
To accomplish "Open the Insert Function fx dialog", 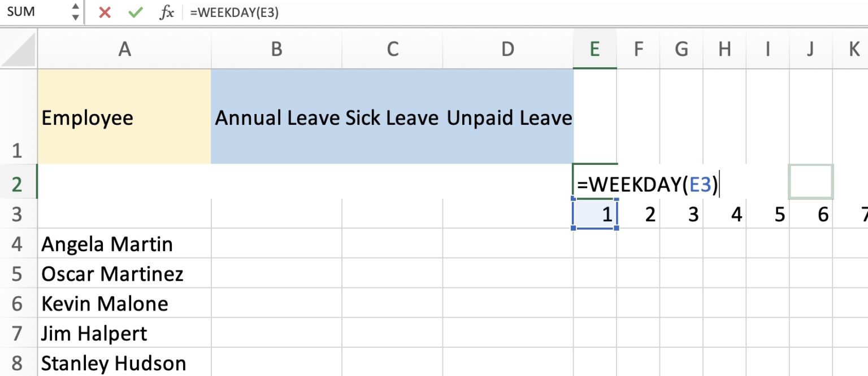I will coord(167,11).
